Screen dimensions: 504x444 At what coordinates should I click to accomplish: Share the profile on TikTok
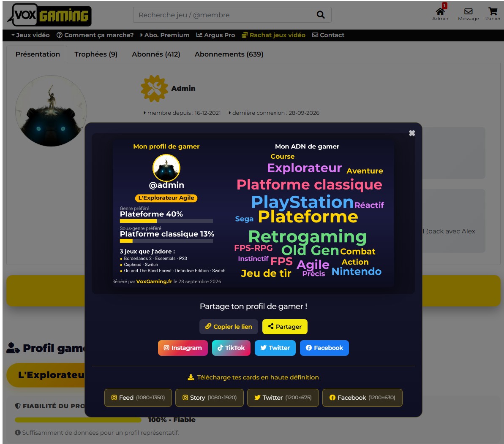(231, 348)
